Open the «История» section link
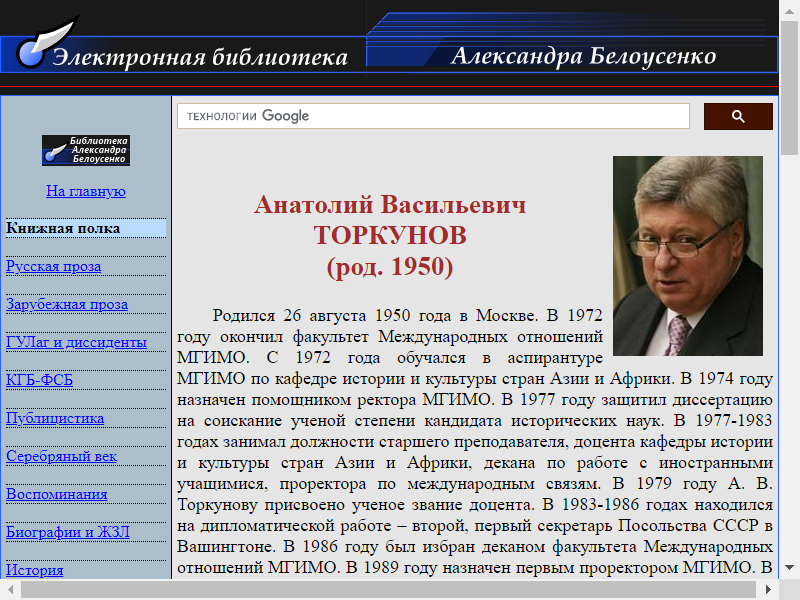Image resolution: width=800 pixels, height=600 pixels. pyautogui.click(x=35, y=569)
